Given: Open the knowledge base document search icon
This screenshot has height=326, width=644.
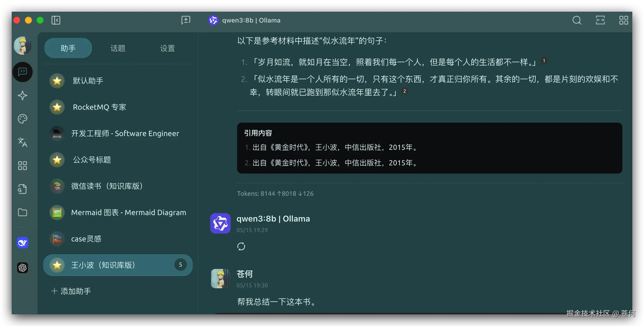Looking at the screenshot, I should pyautogui.click(x=23, y=189).
